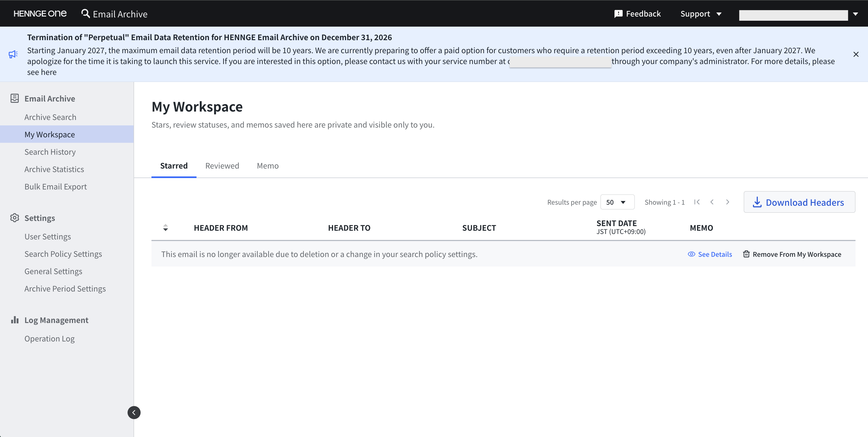The width and height of the screenshot is (868, 437).
Task: Click the 'Showing 1 - 1' pagination text
Action: click(664, 202)
